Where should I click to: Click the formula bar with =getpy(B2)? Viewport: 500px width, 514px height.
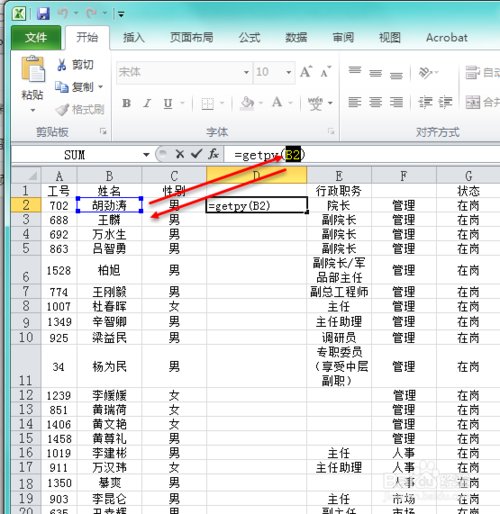point(362,155)
